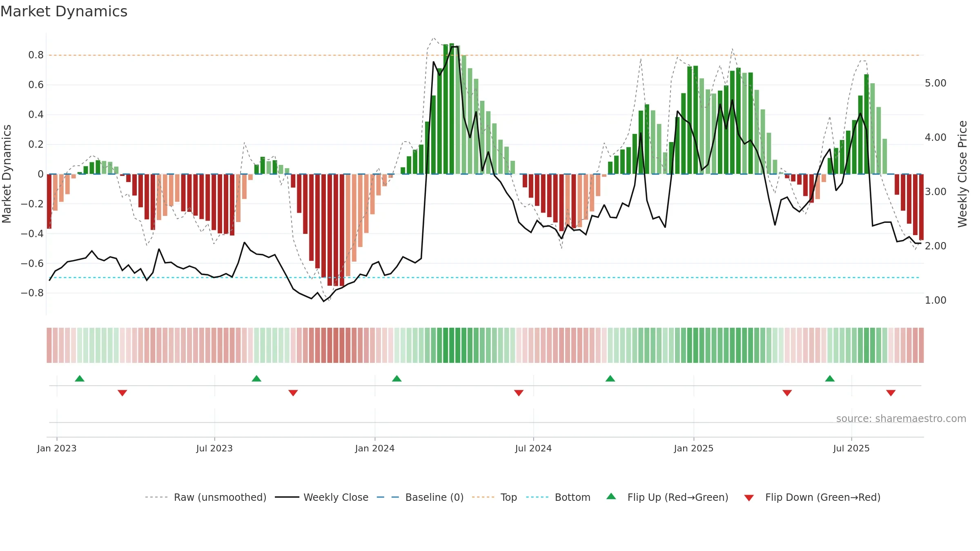Screen dimensions: 980x551
Task: Click the Jul 2024 axis label
Action: pos(533,448)
